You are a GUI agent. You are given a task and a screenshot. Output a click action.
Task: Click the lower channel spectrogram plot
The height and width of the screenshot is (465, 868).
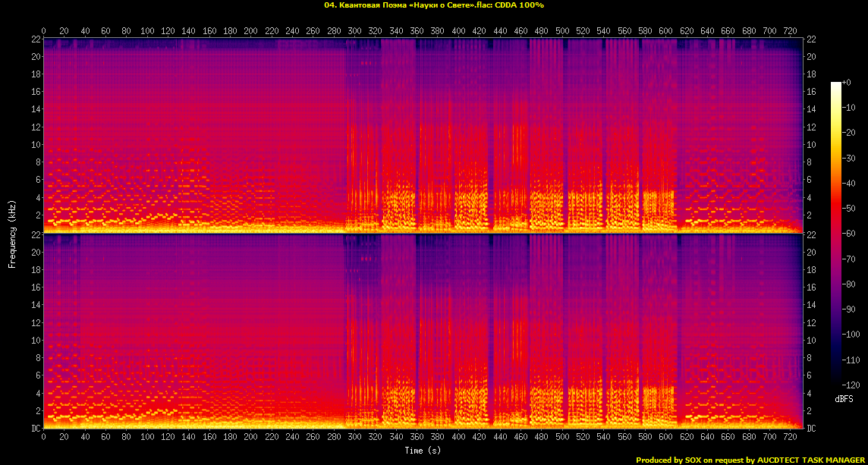coord(423,331)
